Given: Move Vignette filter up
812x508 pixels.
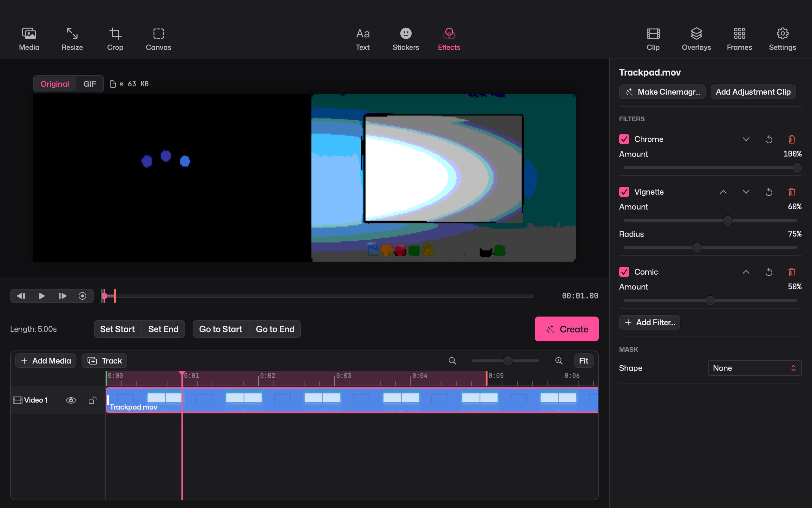Looking at the screenshot, I should pos(723,192).
